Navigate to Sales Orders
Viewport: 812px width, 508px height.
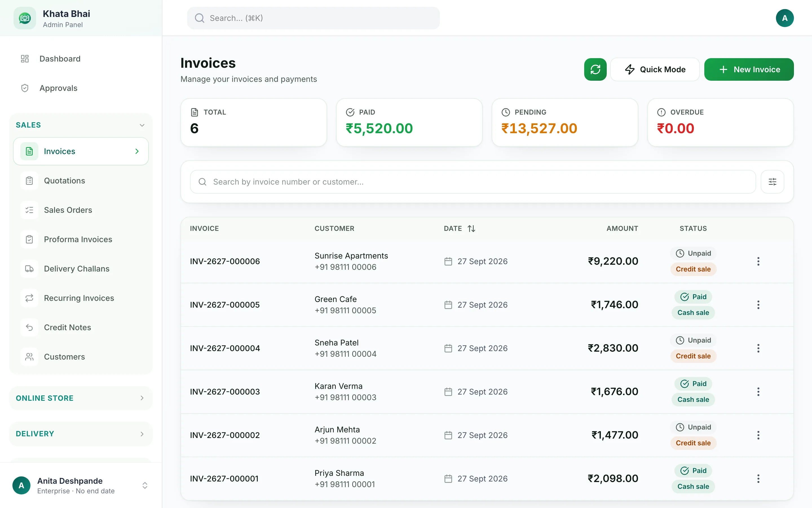(81, 210)
